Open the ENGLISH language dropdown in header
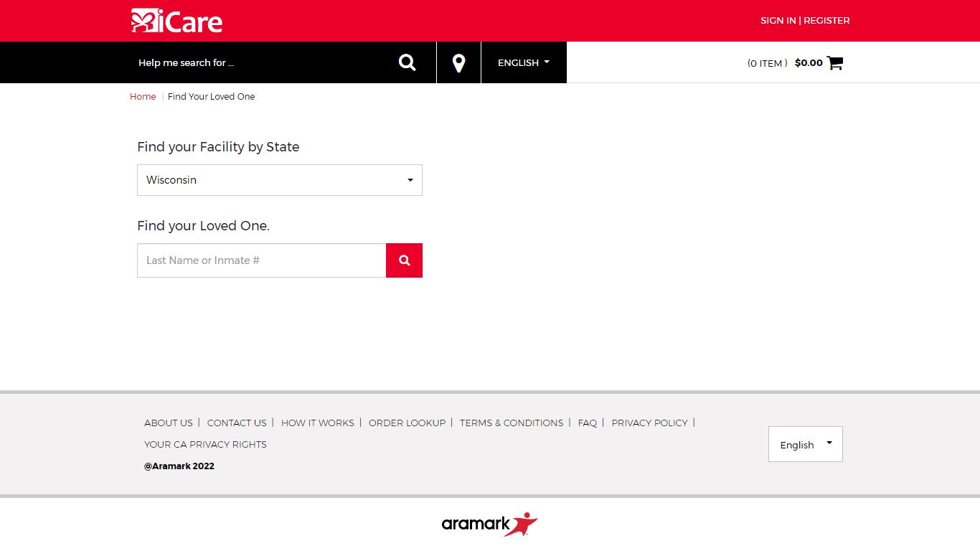Image resolution: width=980 pixels, height=551 pixels. pyautogui.click(x=524, y=62)
